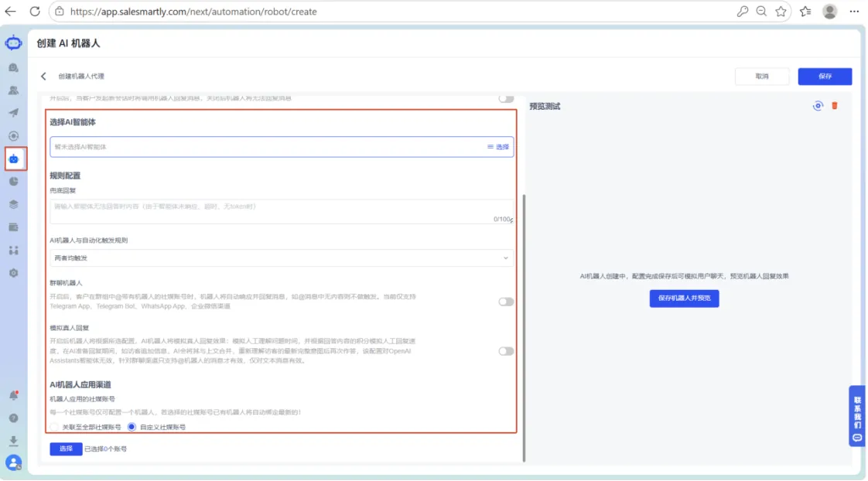Bookmark page with the star icon
Viewport: 868px width, 481px height.
point(781,11)
